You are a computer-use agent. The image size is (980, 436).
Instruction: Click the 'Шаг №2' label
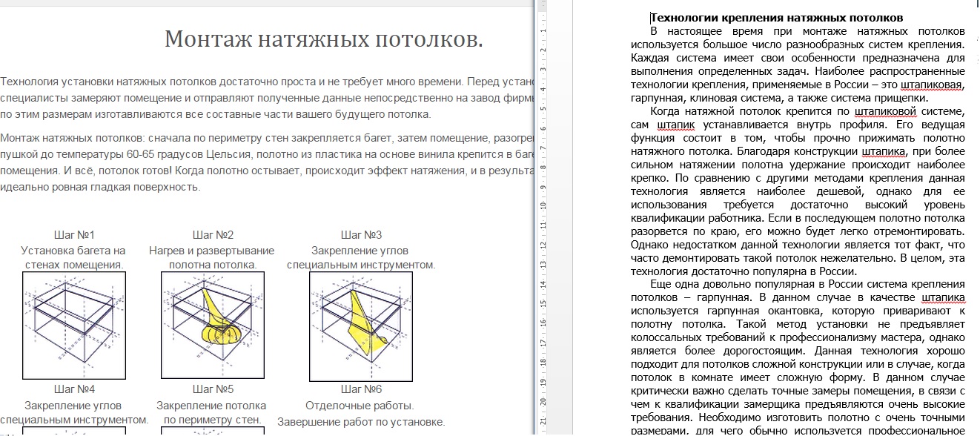point(213,235)
